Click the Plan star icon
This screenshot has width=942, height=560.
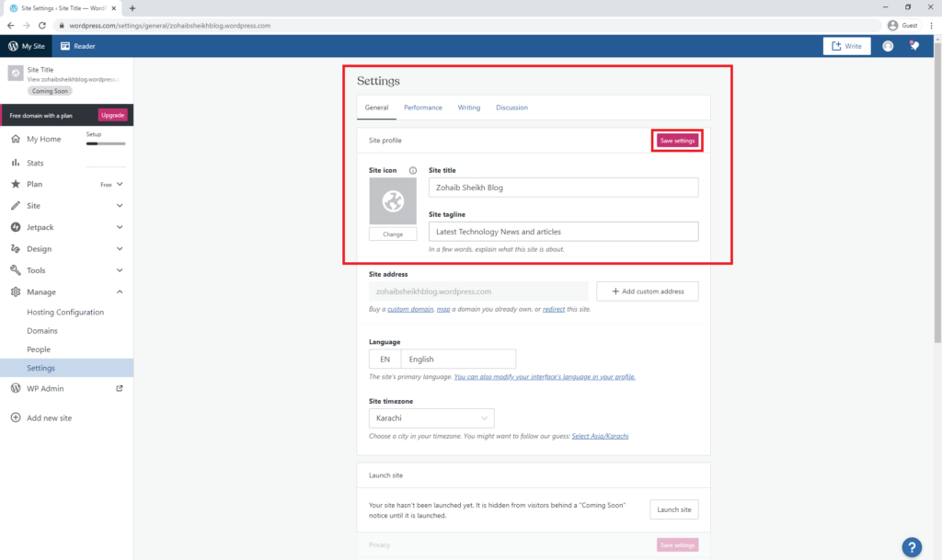(16, 184)
